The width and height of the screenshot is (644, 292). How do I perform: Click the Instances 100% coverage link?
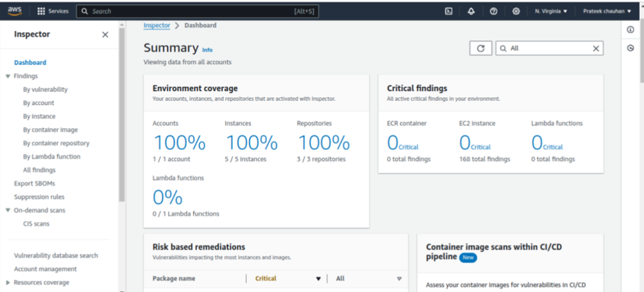tap(251, 143)
